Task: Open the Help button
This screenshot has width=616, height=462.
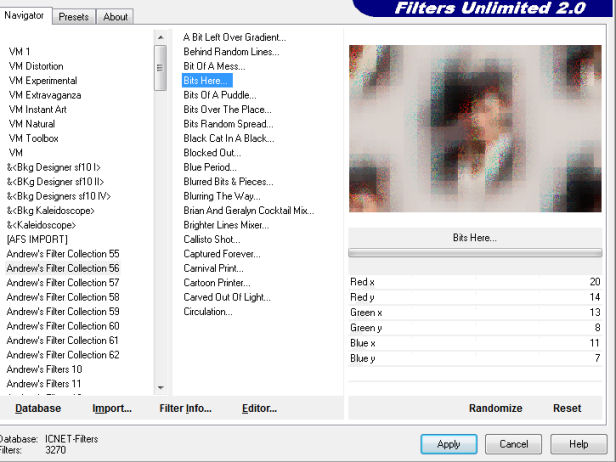Action: click(x=578, y=444)
